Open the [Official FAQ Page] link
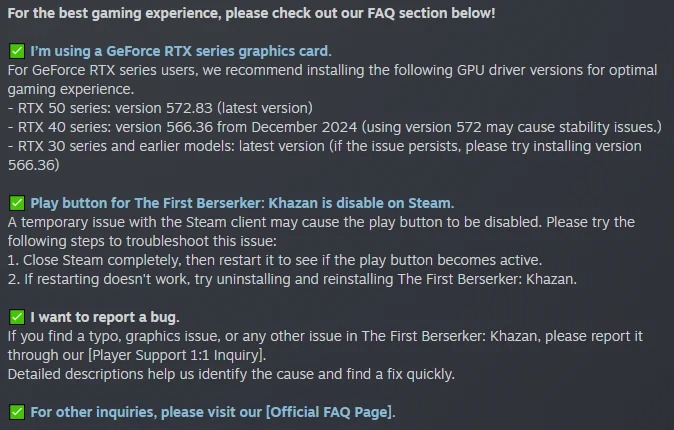The height and width of the screenshot is (430, 674). pos(329,412)
